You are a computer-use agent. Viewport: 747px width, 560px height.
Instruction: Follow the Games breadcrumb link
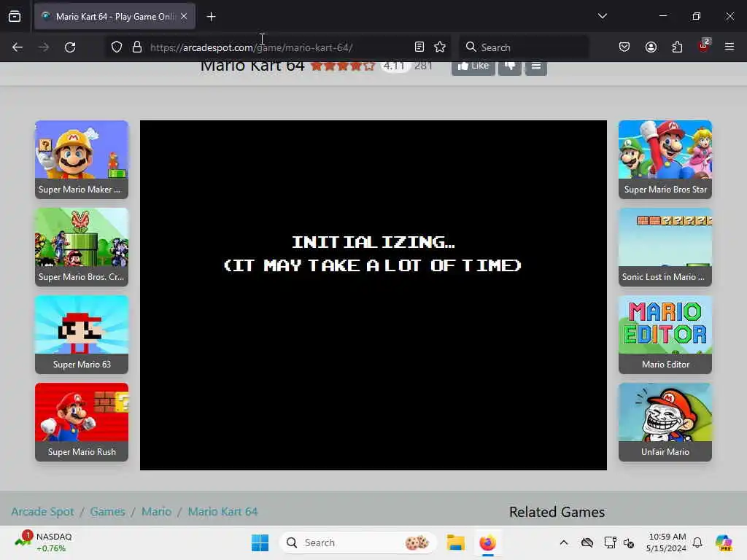[x=108, y=511]
